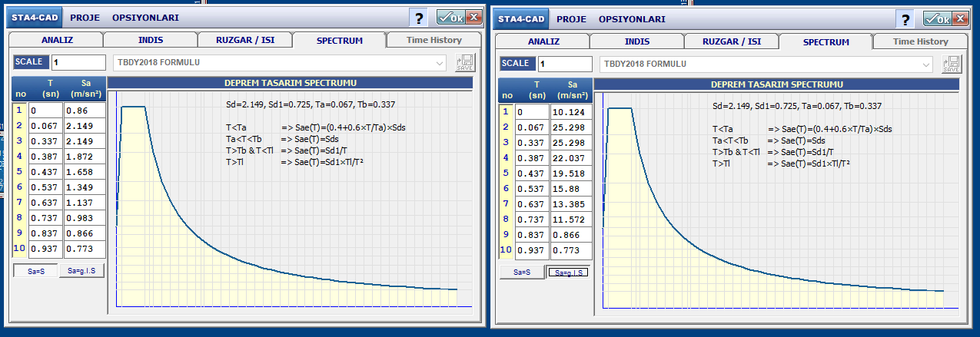Select Sa cell showing 10.124 in right table

tap(571, 112)
